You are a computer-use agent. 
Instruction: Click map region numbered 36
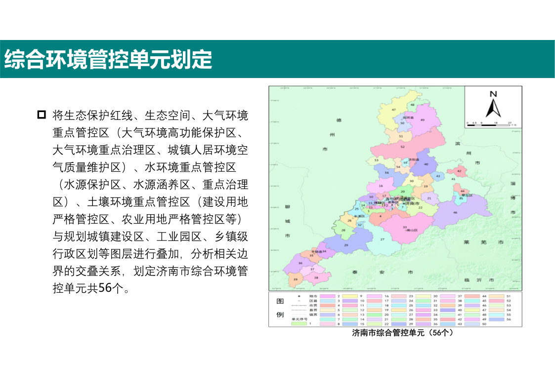click(x=300, y=263)
